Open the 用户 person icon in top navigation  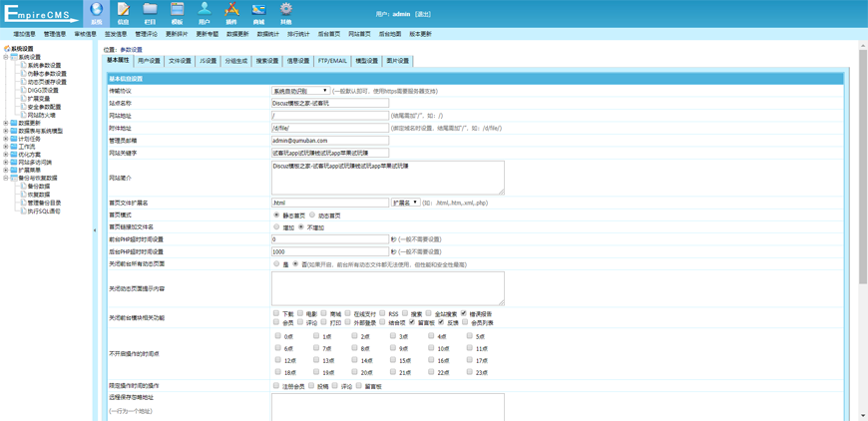coord(205,9)
